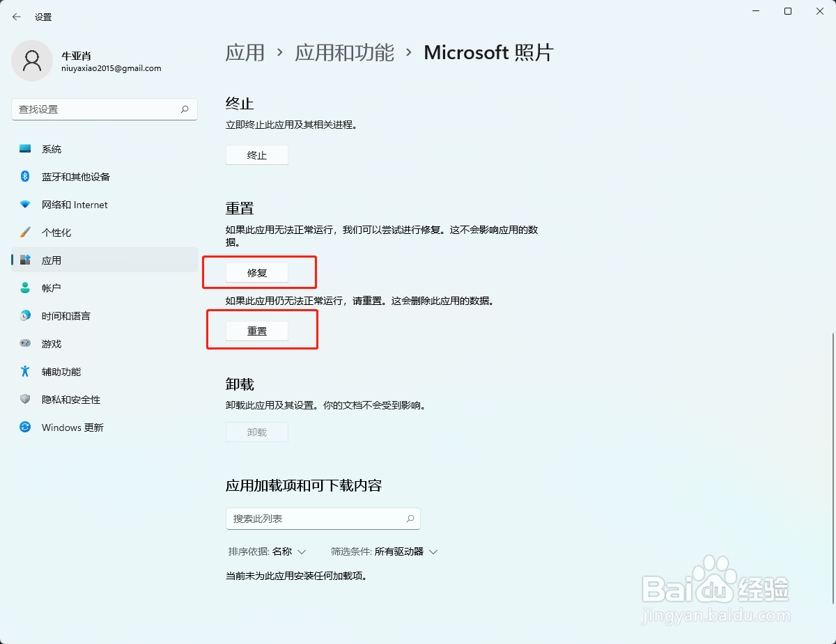Open the 排序依据 名称 dropdown
The image size is (836, 644).
coord(268,551)
